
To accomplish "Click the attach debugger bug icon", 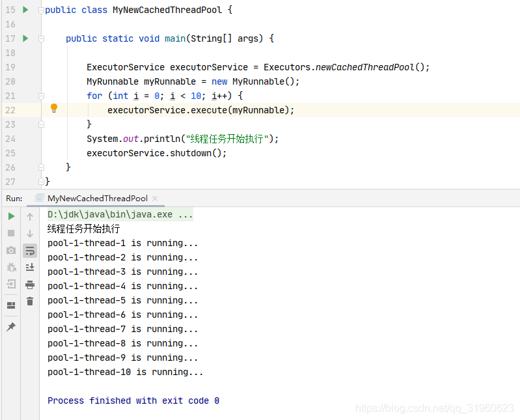I will pos(11,268).
